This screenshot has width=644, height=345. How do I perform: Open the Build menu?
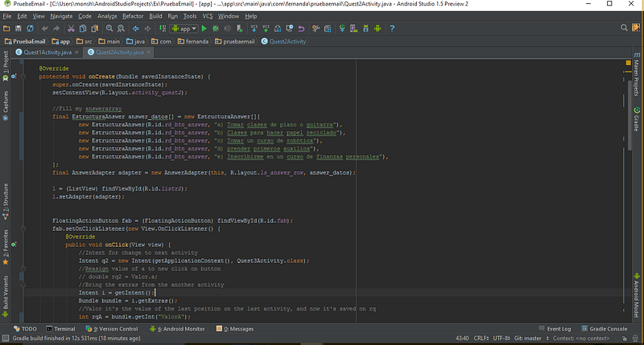point(155,16)
